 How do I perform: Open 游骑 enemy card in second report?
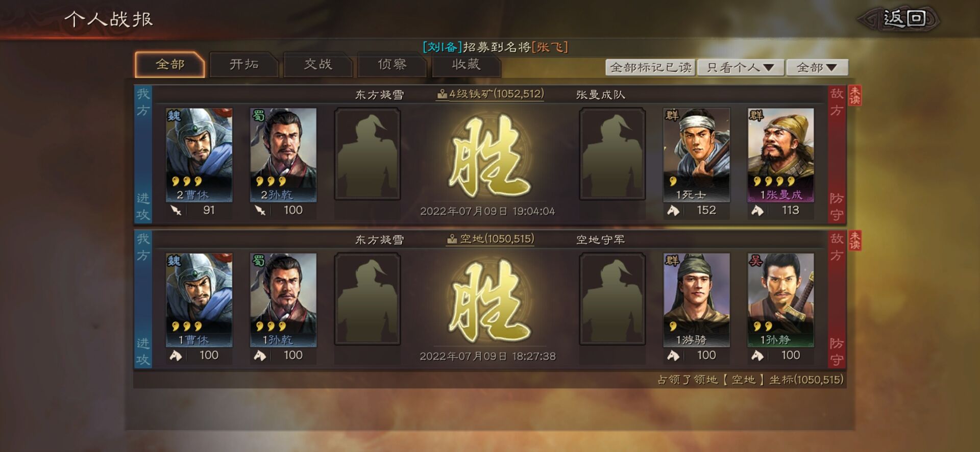click(697, 300)
